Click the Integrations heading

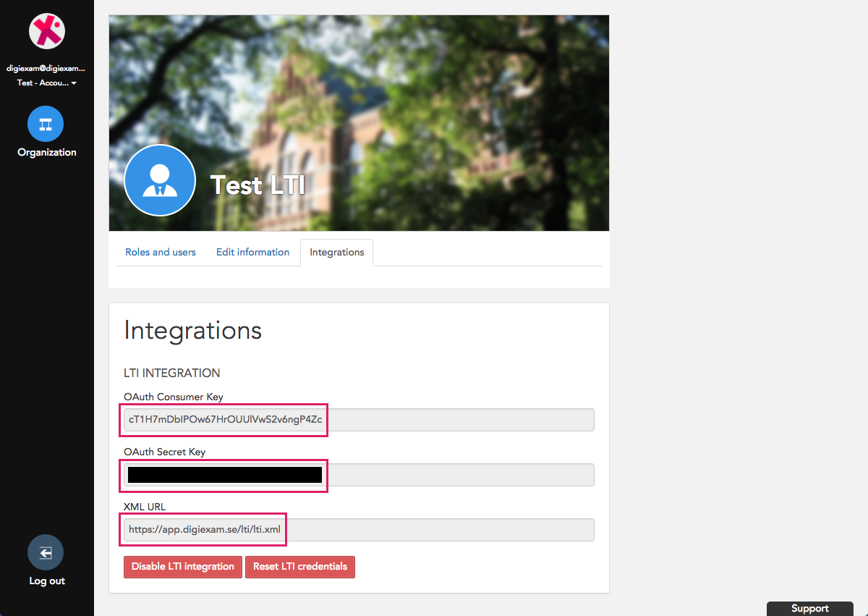pyautogui.click(x=192, y=331)
